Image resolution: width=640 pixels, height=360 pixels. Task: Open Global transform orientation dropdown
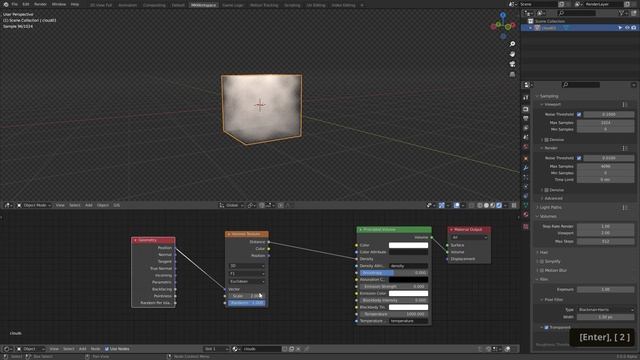click(231, 205)
